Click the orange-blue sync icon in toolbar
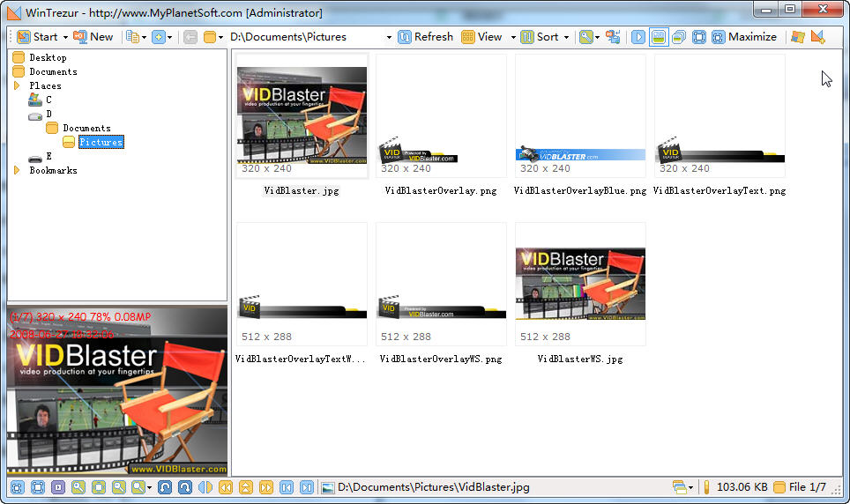Image resolution: width=850 pixels, height=504 pixels. point(613,37)
